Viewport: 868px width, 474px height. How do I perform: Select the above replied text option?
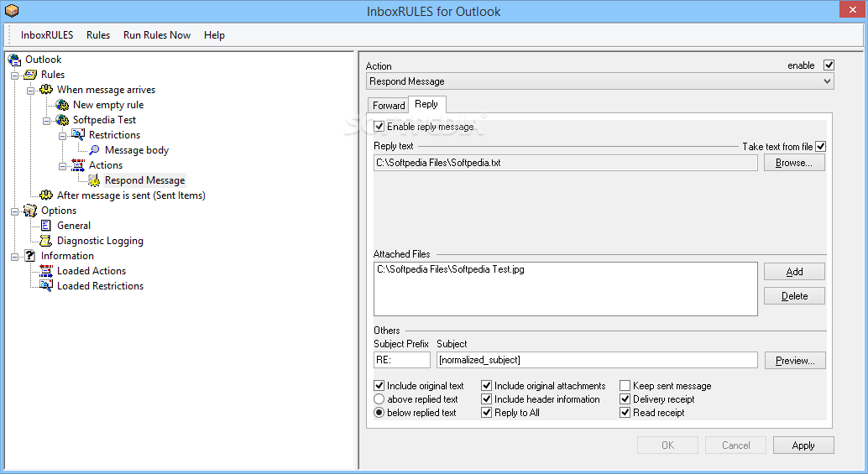[x=379, y=398]
